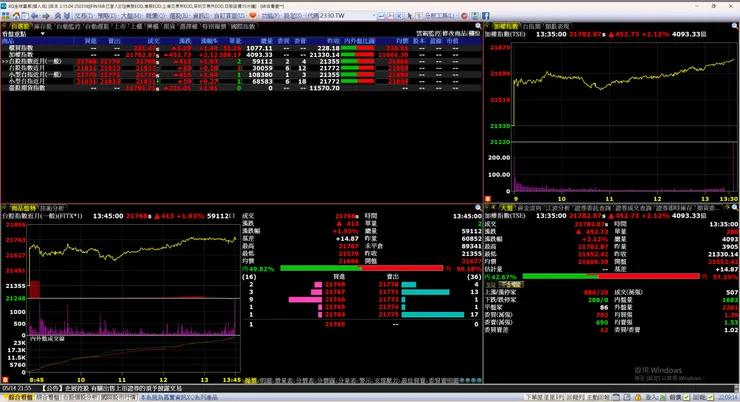The image size is (740, 402).
Task: Click the back arrow navigation icon
Action: tap(34, 16)
